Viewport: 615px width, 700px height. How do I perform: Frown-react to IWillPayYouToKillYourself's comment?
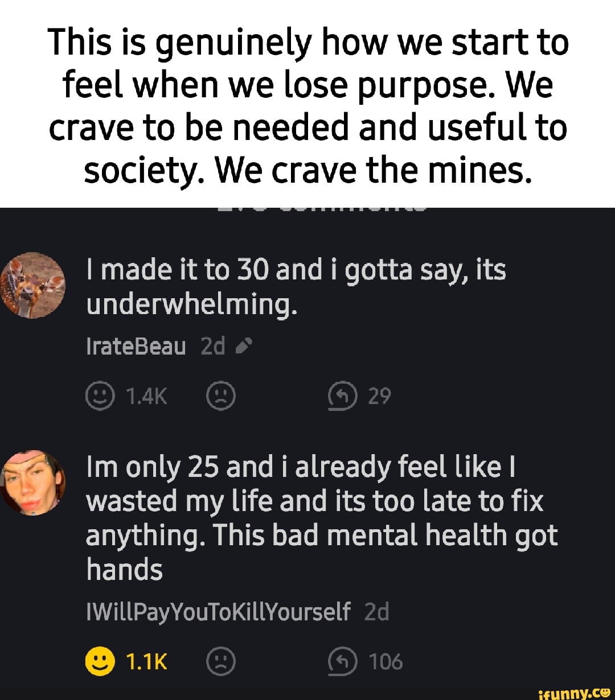pyautogui.click(x=222, y=662)
